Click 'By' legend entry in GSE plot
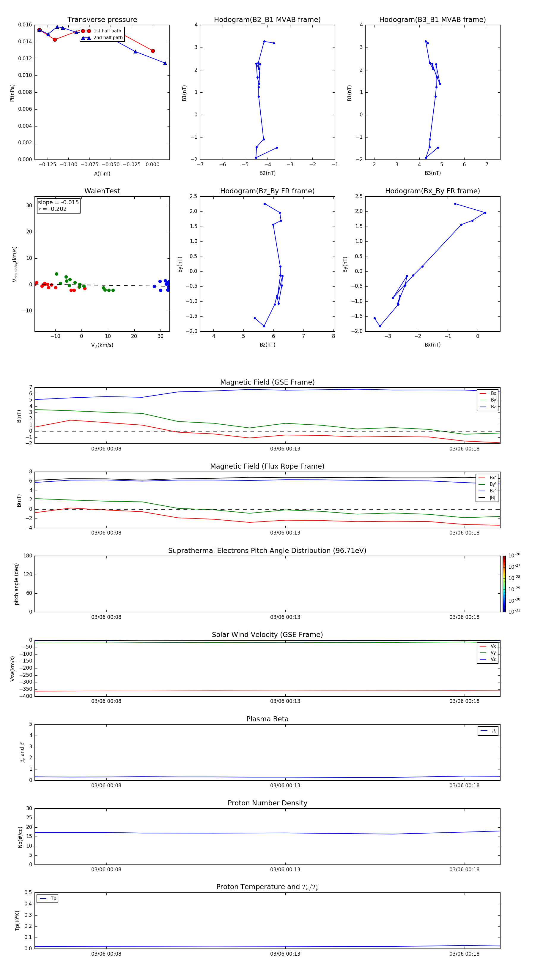535x980 pixels. 488,400
